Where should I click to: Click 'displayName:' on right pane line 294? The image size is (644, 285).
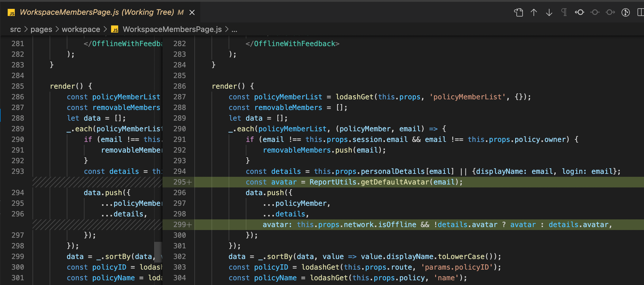[x=501, y=171]
